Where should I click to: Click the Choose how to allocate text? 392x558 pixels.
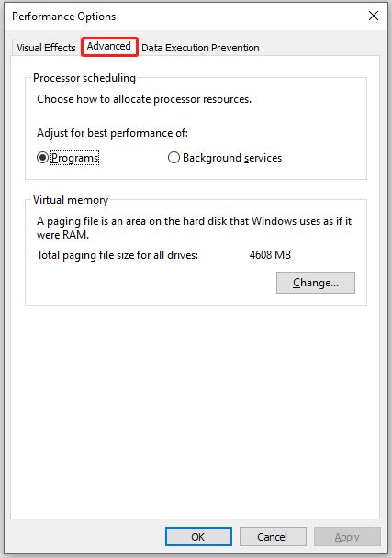tap(144, 99)
